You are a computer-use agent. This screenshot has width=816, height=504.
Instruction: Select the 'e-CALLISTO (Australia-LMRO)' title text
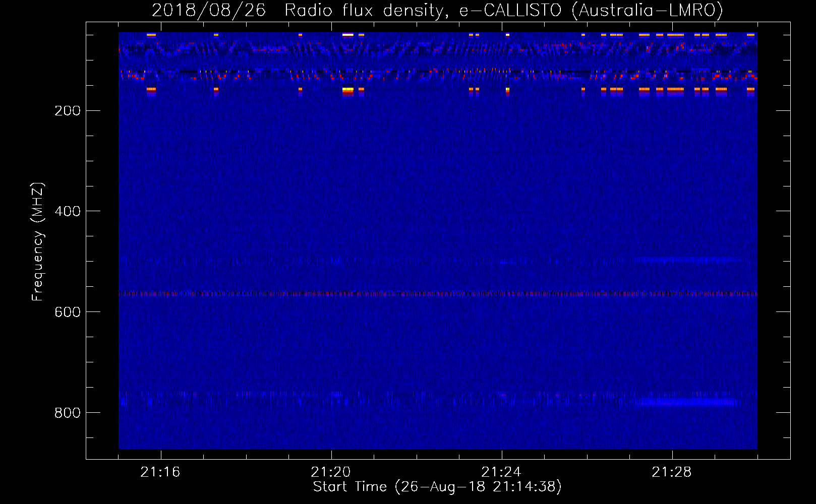point(592,11)
